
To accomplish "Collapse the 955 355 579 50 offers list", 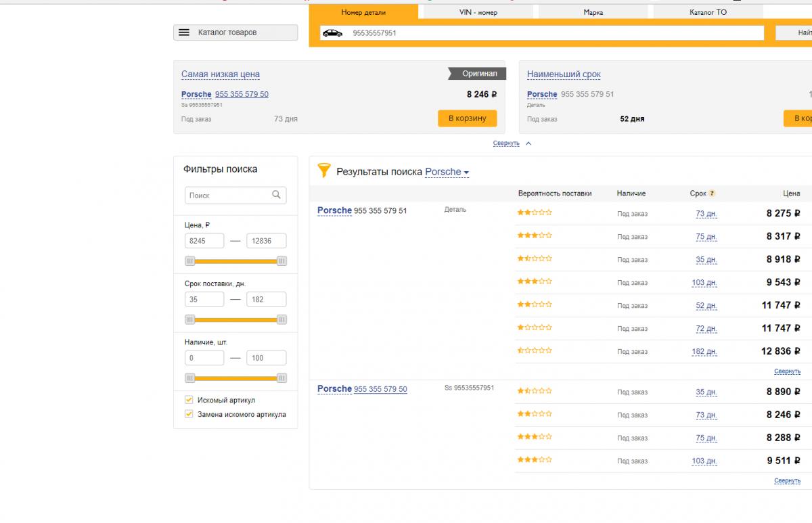I will point(787,481).
